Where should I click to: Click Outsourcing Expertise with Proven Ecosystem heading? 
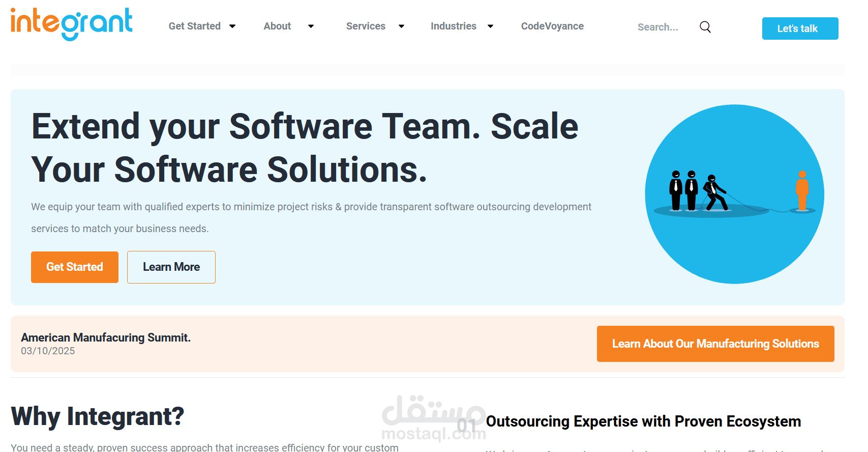tap(643, 421)
